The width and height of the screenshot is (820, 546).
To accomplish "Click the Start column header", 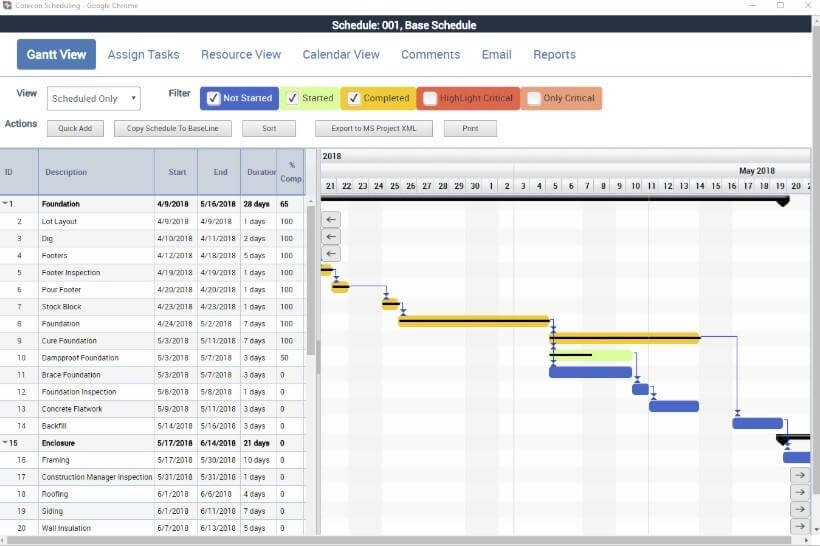I will pyautogui.click(x=176, y=172).
